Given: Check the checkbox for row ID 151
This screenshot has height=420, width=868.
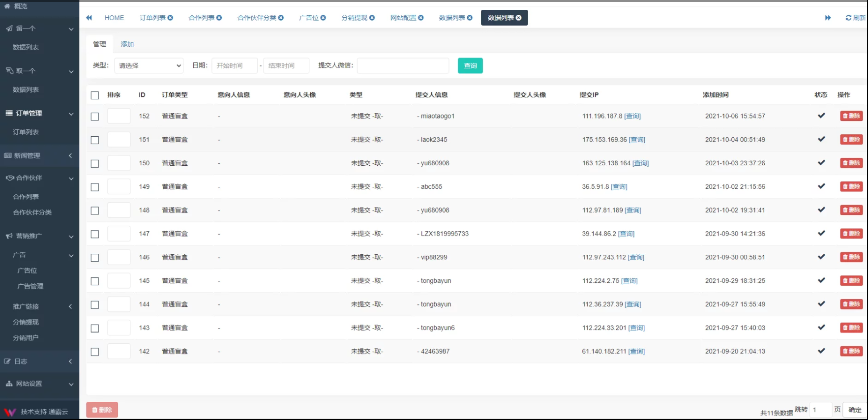Looking at the screenshot, I should [x=95, y=140].
